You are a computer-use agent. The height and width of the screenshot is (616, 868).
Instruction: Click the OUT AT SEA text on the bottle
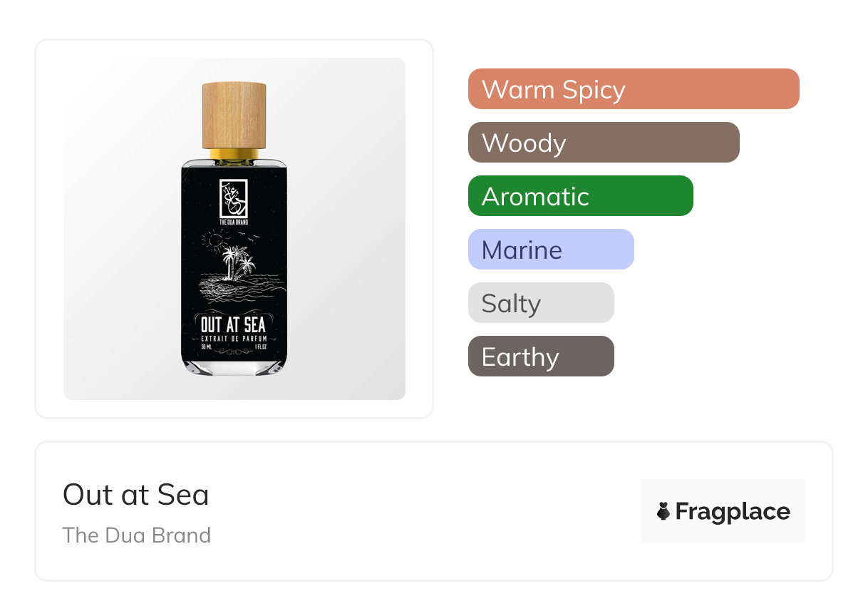click(x=233, y=324)
